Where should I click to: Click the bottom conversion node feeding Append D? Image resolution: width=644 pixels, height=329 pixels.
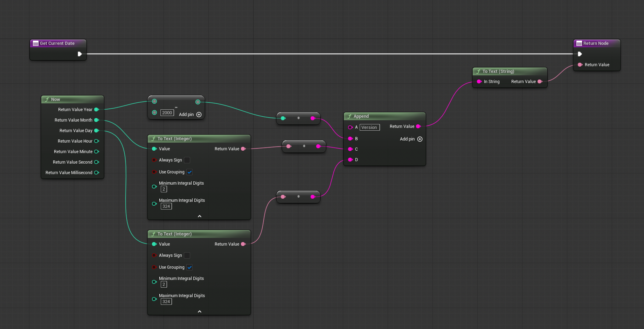point(298,197)
